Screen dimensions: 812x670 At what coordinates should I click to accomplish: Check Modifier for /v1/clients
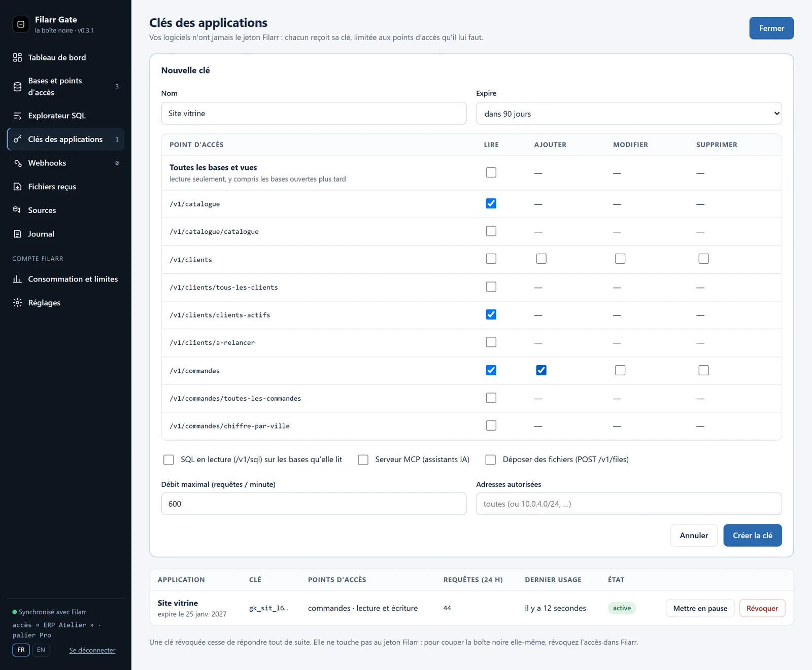point(620,259)
